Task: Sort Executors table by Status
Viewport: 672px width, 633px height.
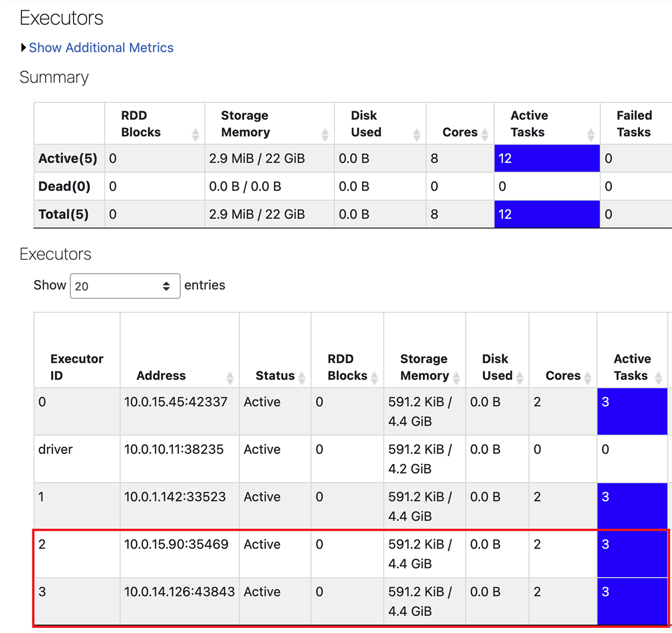Action: point(302,378)
